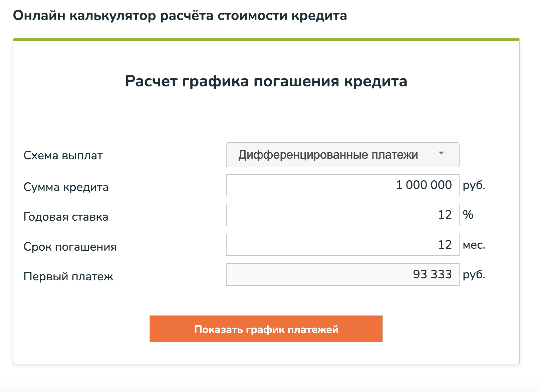
Task: Click the руб. unit next to Сумма кредита
Action: 474,185
